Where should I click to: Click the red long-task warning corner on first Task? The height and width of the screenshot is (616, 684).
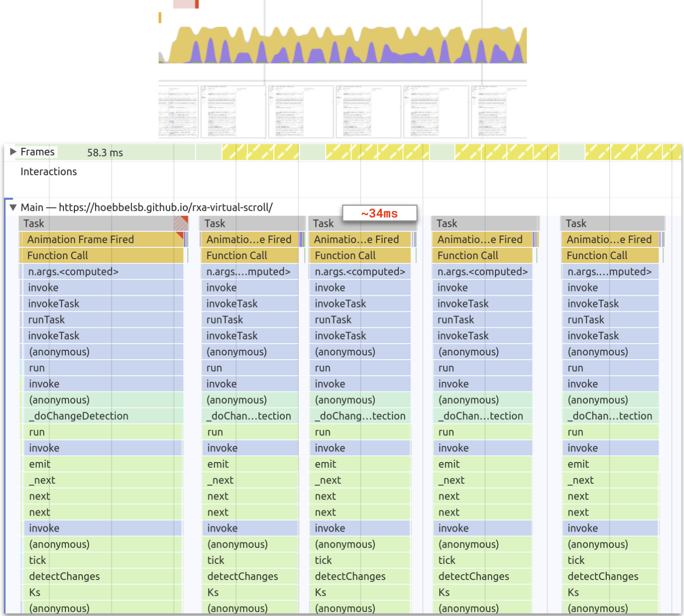tap(184, 219)
